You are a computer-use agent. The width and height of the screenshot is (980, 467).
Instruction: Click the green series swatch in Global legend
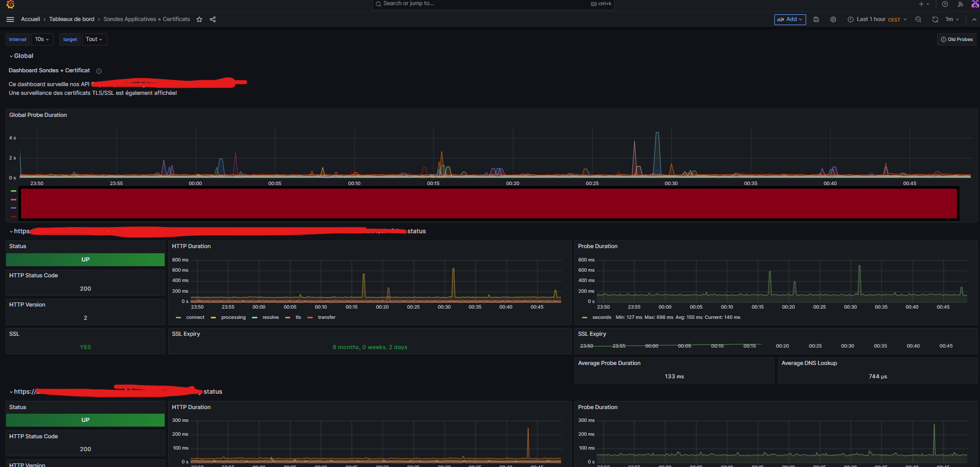click(x=14, y=191)
